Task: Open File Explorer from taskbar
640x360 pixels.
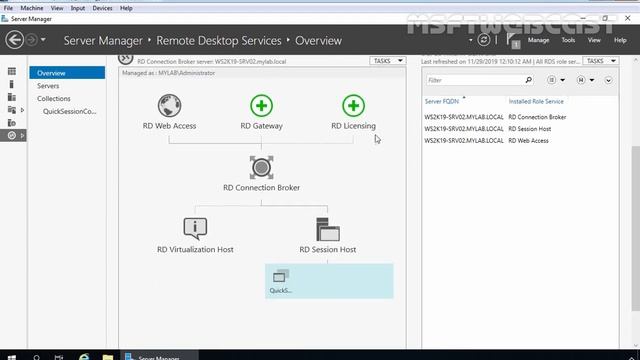Action: (x=107, y=357)
